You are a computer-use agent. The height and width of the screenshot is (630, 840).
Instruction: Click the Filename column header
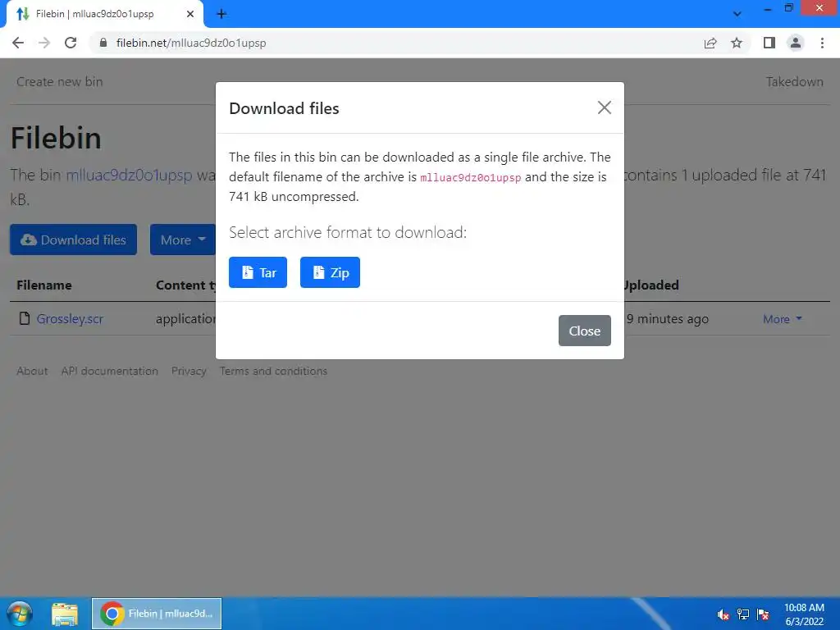tap(44, 285)
